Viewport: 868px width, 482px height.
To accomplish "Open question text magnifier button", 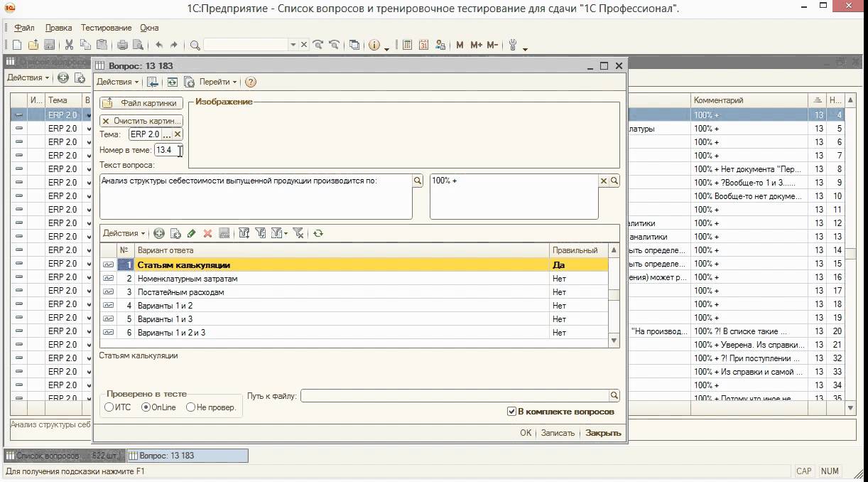I will pos(418,181).
